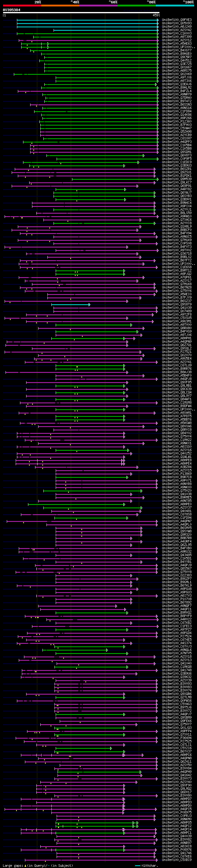Select hit label UniRef100_Q40039
The image size is (197, 868).
coord(177,836)
